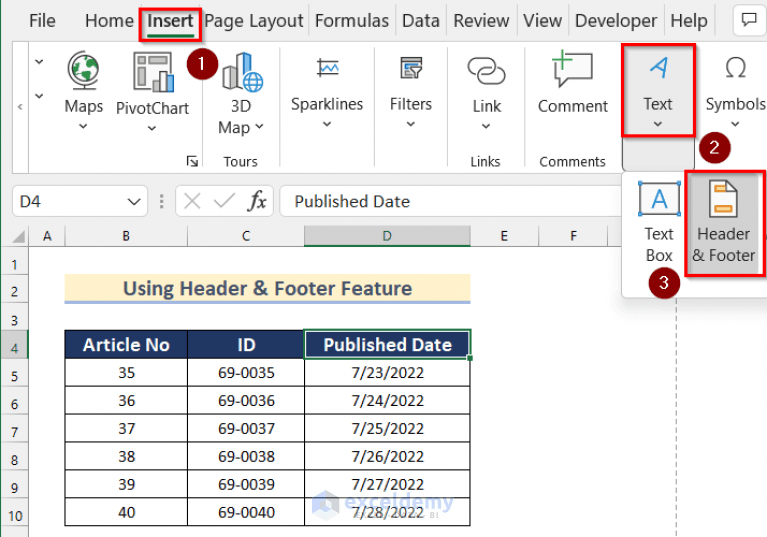Open Charts dialog launcher arrow
Screen dimensions: 767x537
(x=192, y=161)
